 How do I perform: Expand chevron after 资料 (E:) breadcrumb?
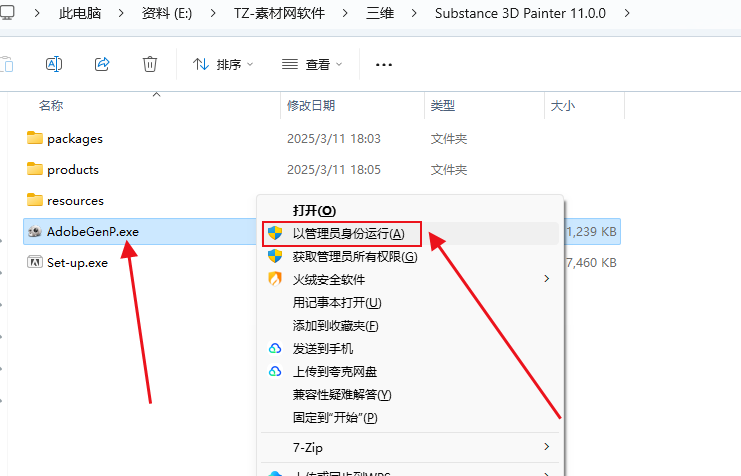[213, 13]
